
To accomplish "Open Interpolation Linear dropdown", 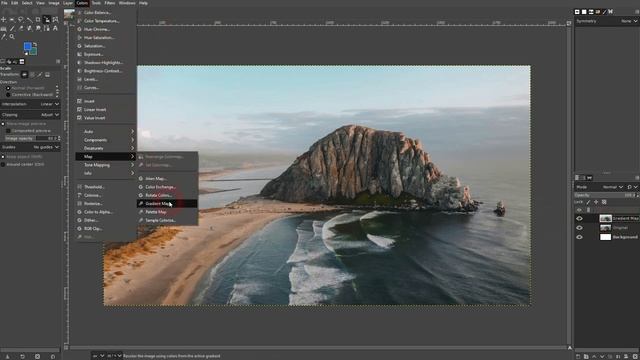I will [31, 104].
